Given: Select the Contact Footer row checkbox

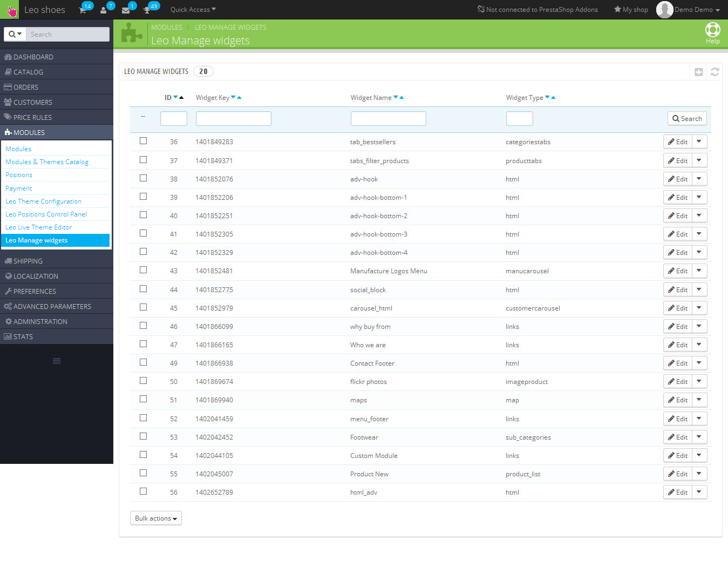Looking at the screenshot, I should (143, 362).
